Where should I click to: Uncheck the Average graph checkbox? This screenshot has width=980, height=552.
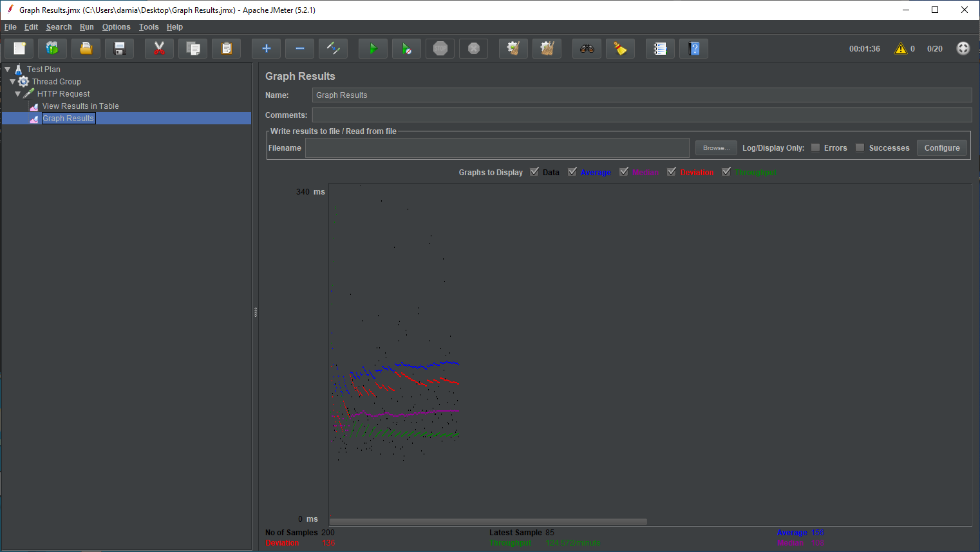[x=572, y=172]
